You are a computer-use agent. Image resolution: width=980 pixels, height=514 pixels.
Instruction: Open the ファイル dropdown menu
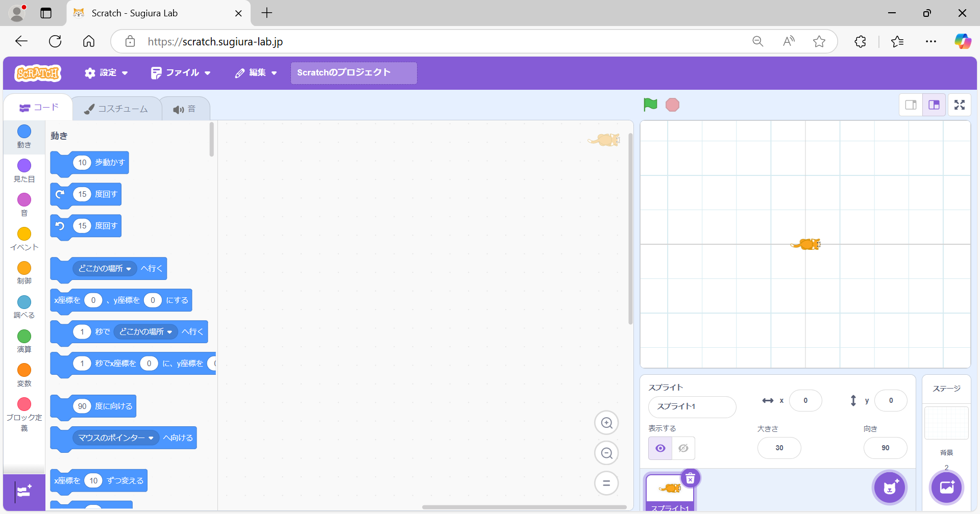pyautogui.click(x=181, y=73)
